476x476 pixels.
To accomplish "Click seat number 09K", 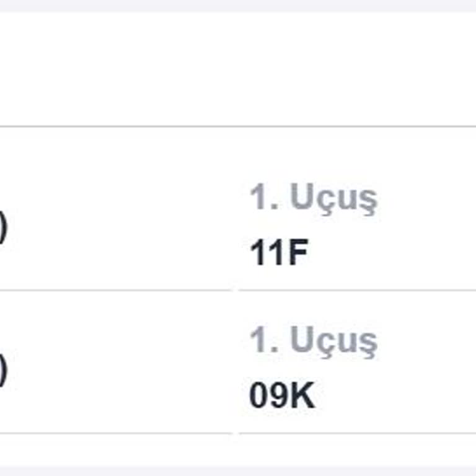I will coord(282,396).
